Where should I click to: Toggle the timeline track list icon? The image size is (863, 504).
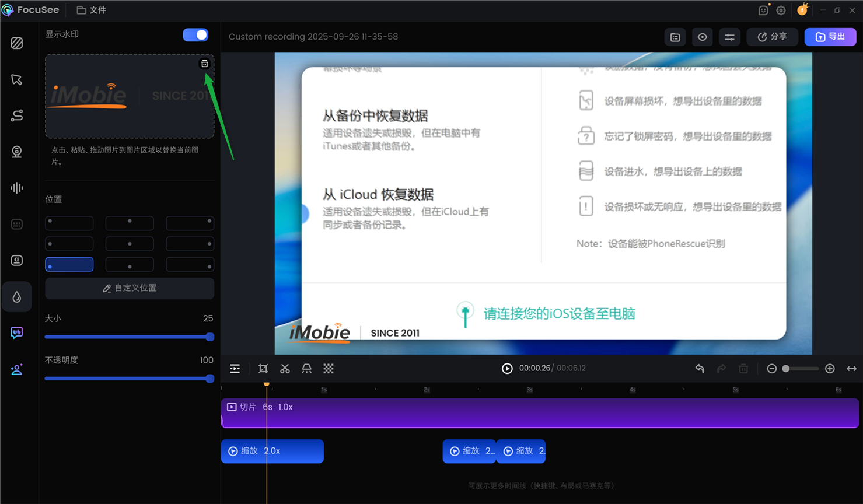pos(235,369)
